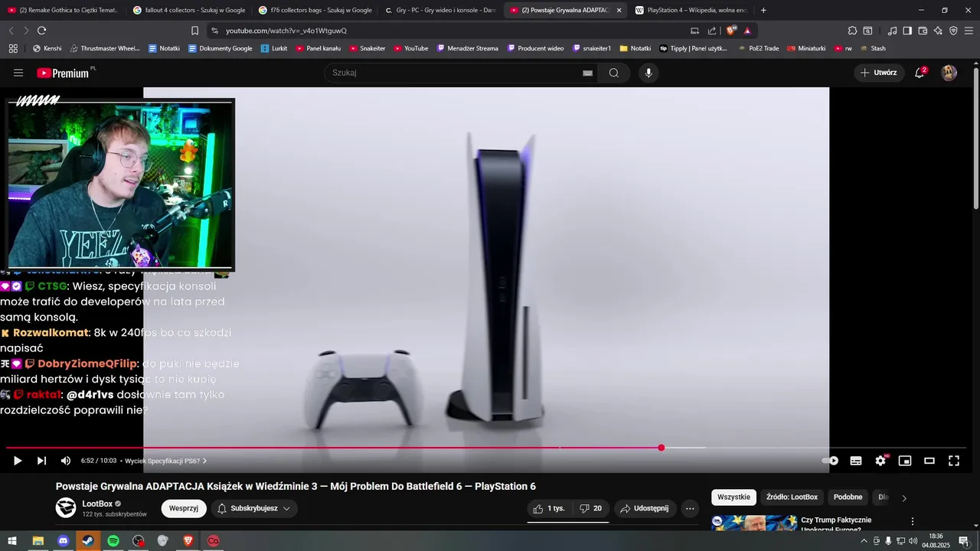Click the Utwórz create button
980x551 pixels.
pyautogui.click(x=878, y=73)
